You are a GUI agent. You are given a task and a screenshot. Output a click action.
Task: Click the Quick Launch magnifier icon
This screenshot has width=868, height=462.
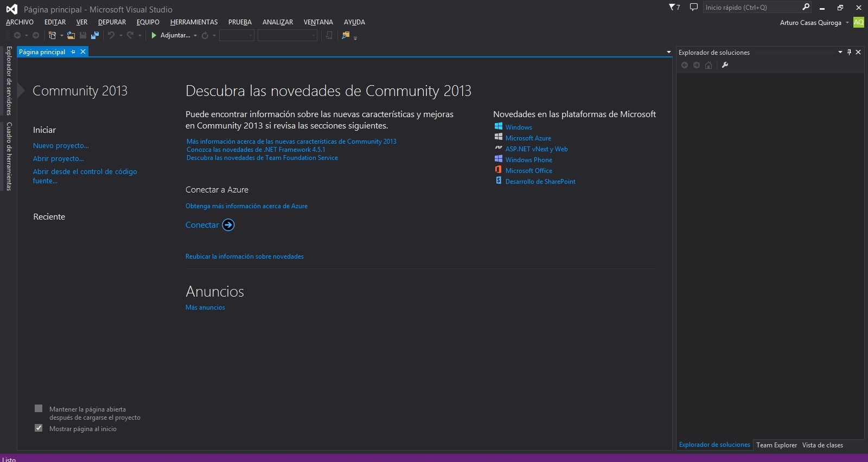point(806,7)
